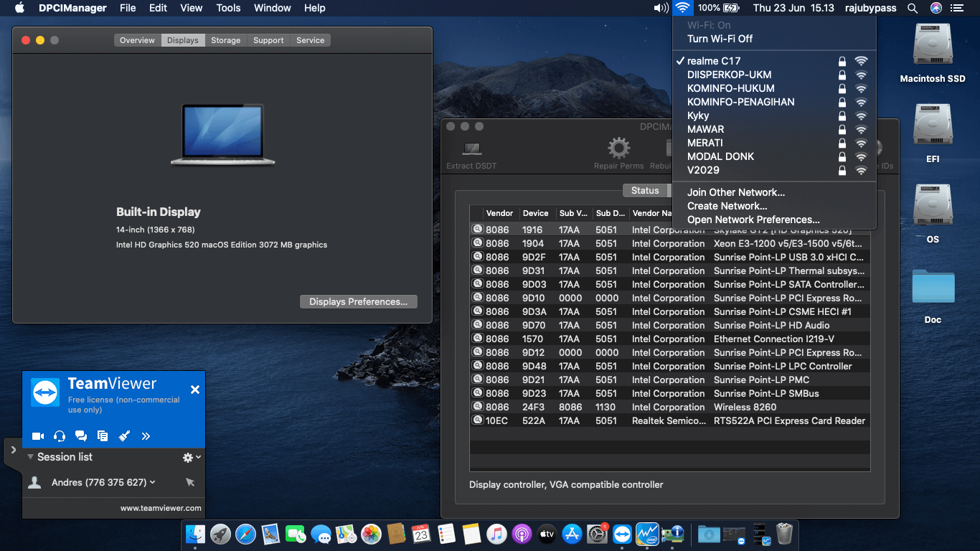The image size is (980, 551).
Task: Open Notification Center from the menu bar
Action: (x=956, y=8)
